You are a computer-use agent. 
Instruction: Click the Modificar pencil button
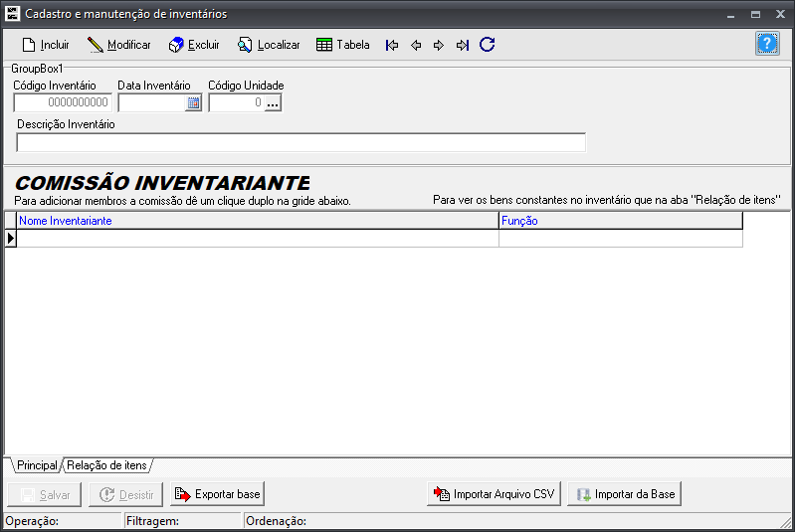(x=119, y=45)
